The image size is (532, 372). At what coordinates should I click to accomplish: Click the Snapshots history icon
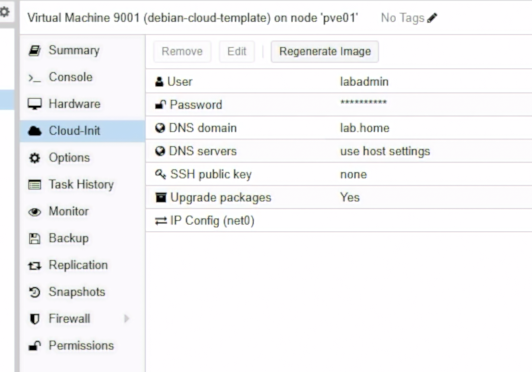[35, 292]
